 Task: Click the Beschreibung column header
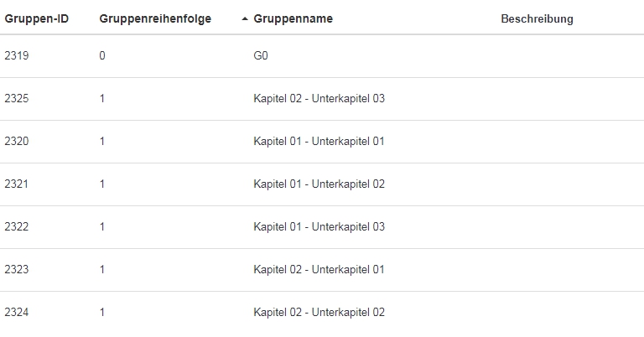(537, 18)
